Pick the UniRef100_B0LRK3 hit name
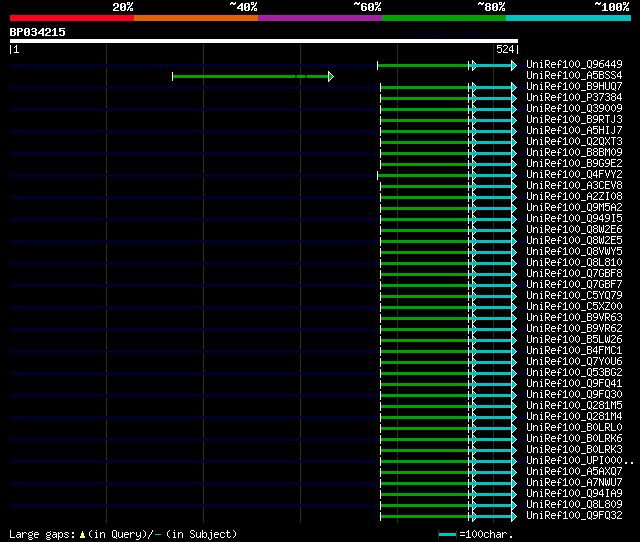The image size is (640, 542). [x=574, y=450]
